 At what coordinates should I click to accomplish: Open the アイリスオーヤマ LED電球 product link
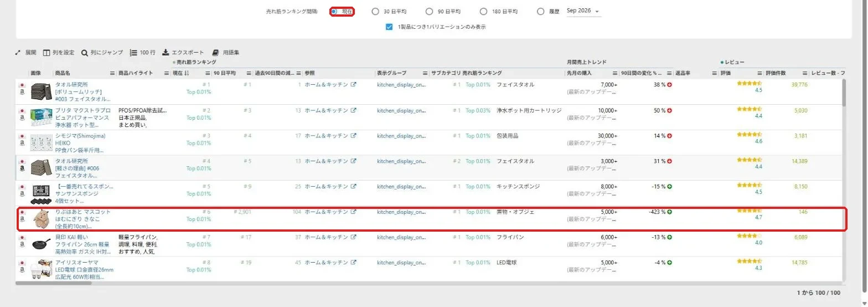tap(84, 270)
